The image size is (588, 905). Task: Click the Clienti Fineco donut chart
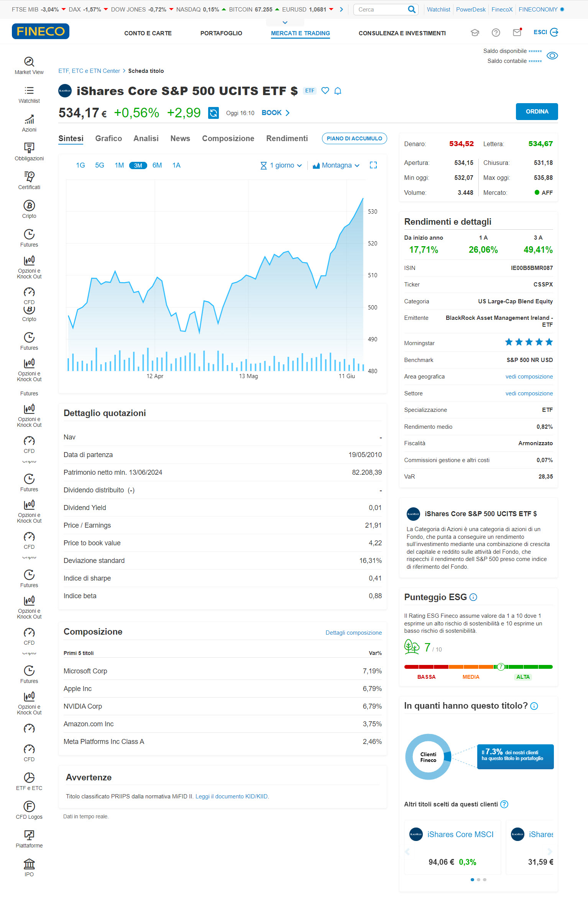[428, 757]
